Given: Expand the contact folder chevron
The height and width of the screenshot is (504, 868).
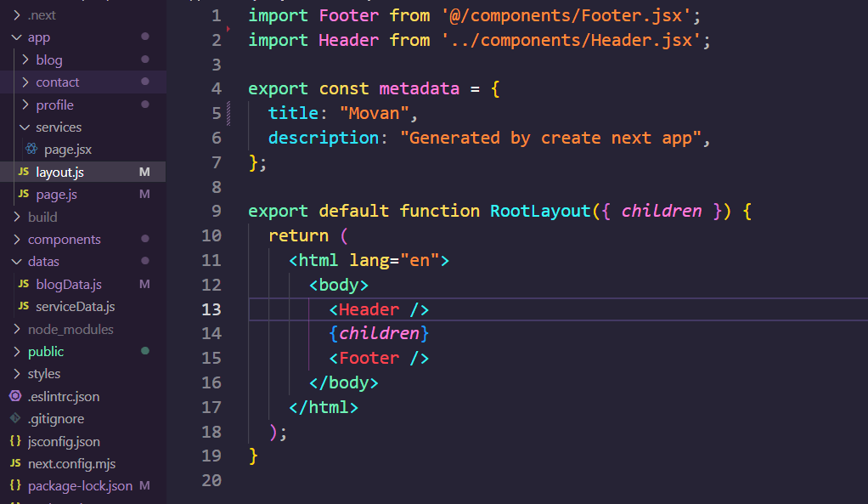Looking at the screenshot, I should click(25, 82).
